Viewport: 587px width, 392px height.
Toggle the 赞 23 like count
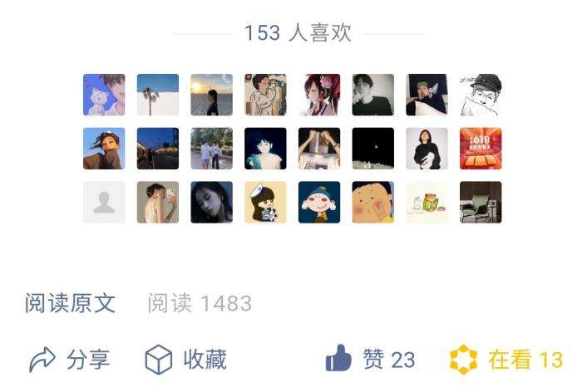click(388, 360)
